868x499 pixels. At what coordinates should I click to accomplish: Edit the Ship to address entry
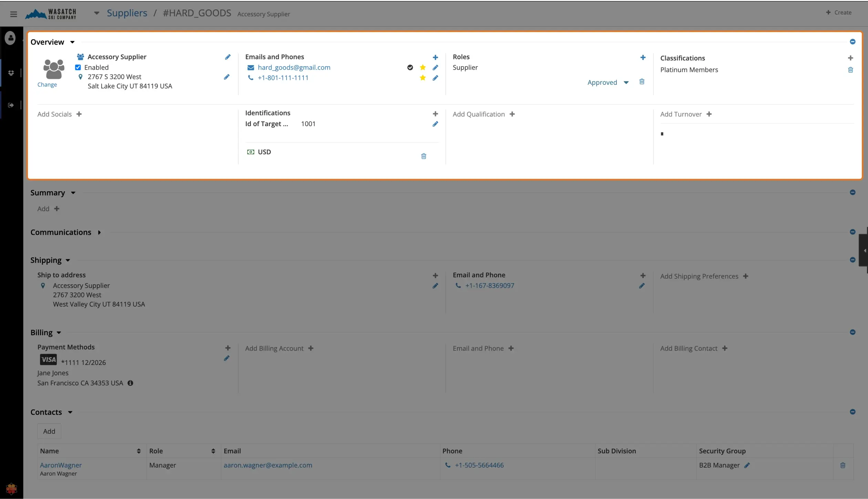(435, 286)
